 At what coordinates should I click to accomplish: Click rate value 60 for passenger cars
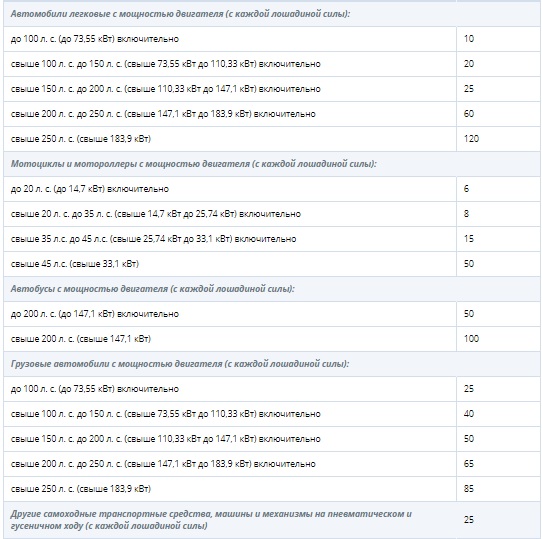469,114
